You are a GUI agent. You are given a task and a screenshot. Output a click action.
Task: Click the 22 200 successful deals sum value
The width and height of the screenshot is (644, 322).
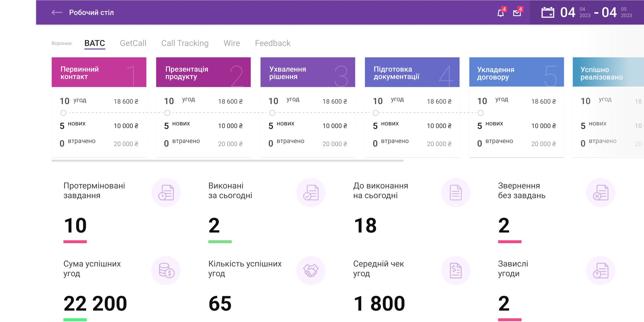pyautogui.click(x=95, y=304)
